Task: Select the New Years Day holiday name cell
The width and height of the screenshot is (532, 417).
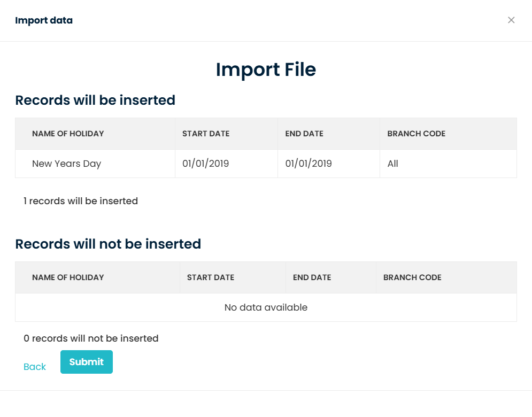Action: [x=66, y=164]
